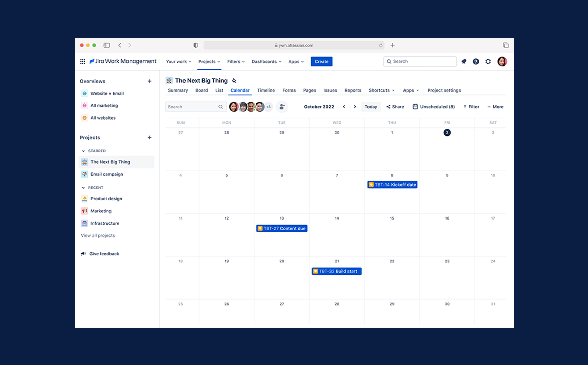Open the TBT-32 Build start event

pos(337,271)
